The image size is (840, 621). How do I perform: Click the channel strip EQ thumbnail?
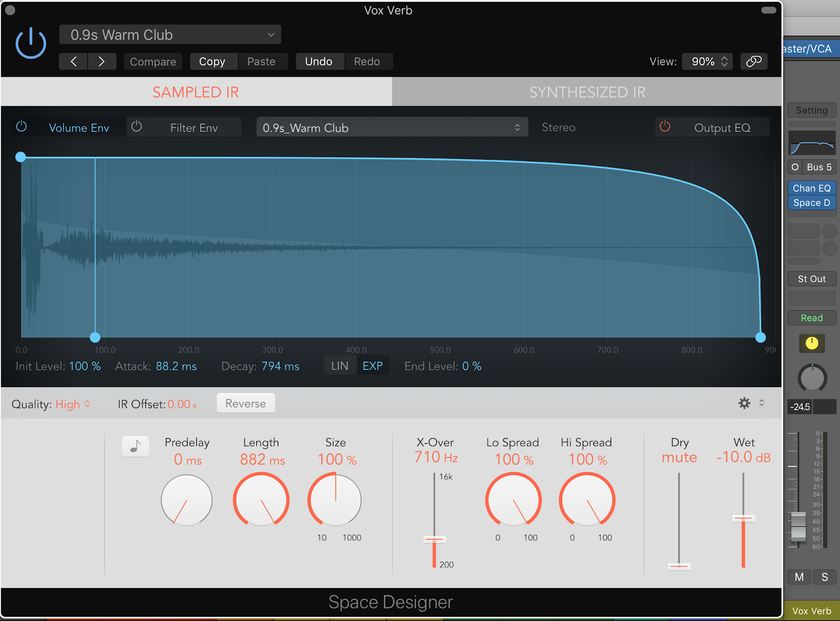[x=812, y=142]
